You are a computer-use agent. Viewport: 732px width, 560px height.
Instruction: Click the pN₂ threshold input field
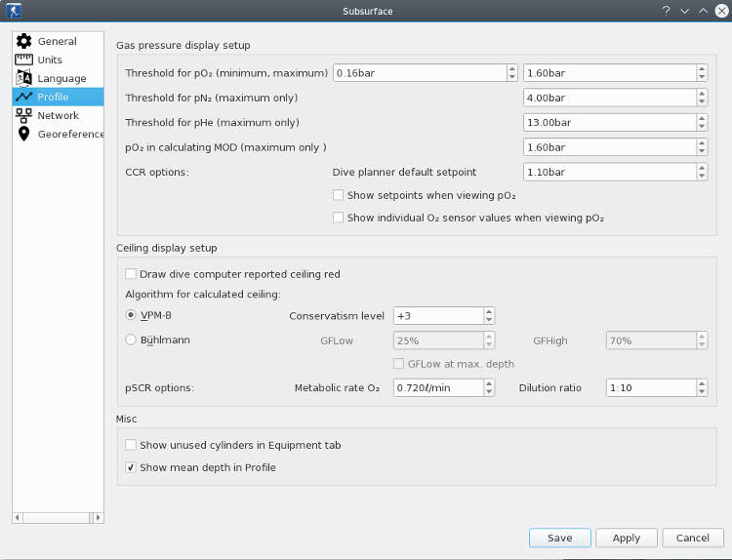(x=608, y=99)
